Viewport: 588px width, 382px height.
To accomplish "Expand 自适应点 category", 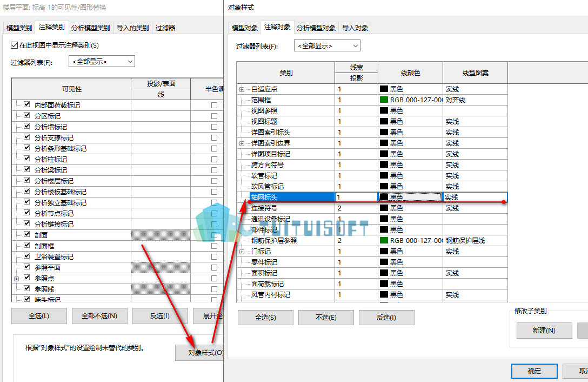I will tap(242, 89).
